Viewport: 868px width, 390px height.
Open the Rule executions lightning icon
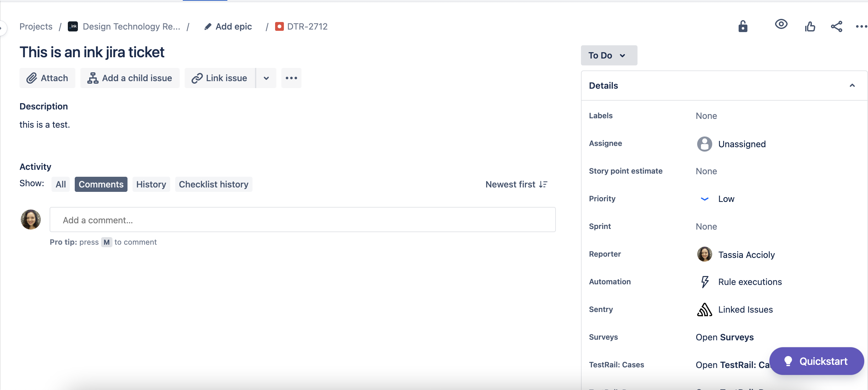pos(705,282)
